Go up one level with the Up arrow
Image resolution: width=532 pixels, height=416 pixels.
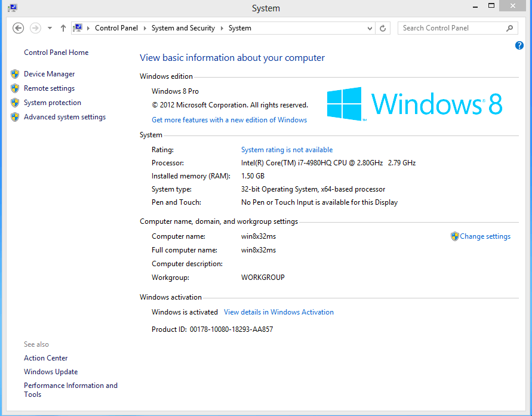63,28
